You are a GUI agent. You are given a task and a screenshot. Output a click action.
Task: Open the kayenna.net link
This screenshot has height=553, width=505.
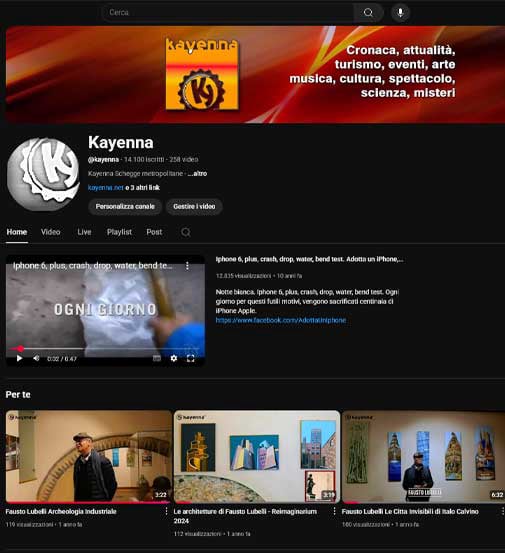tap(106, 188)
